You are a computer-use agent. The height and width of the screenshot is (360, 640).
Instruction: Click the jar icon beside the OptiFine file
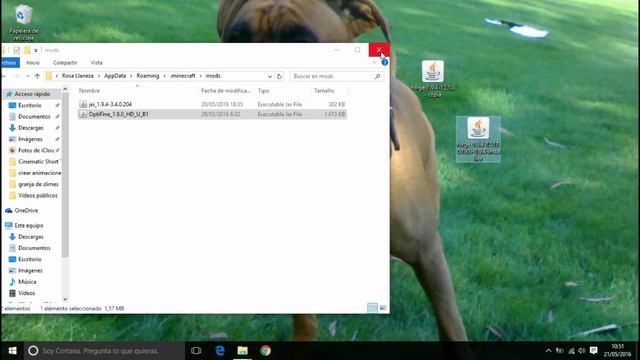point(83,114)
